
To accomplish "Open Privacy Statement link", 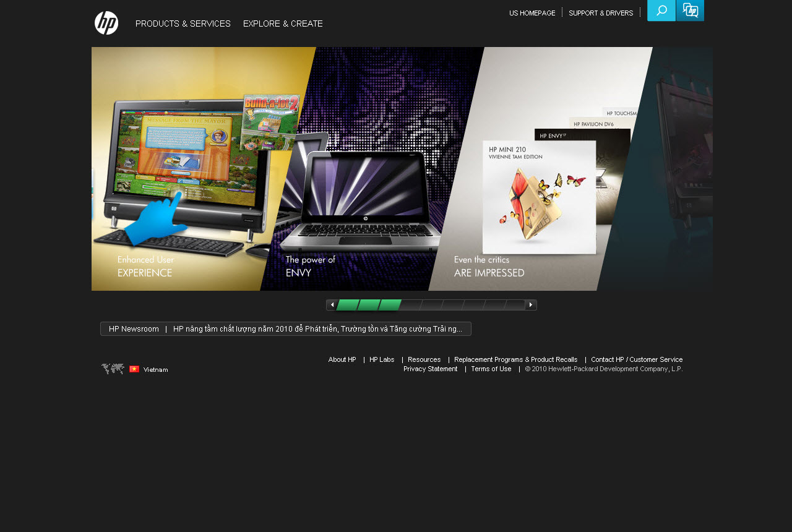I will coord(431,369).
